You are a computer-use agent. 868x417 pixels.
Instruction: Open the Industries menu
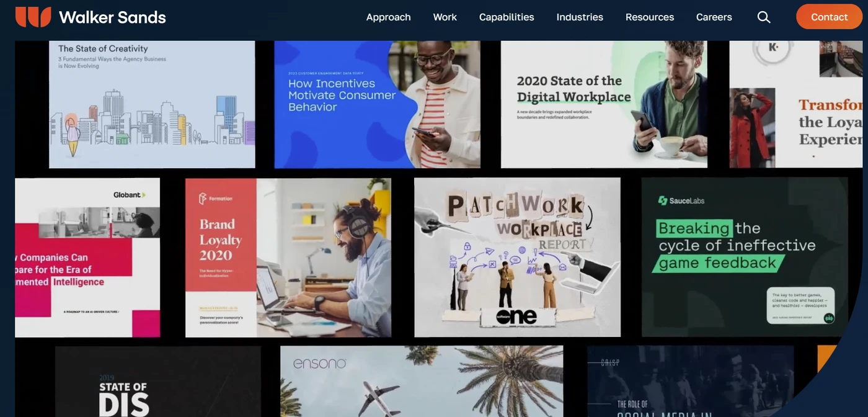(x=580, y=17)
